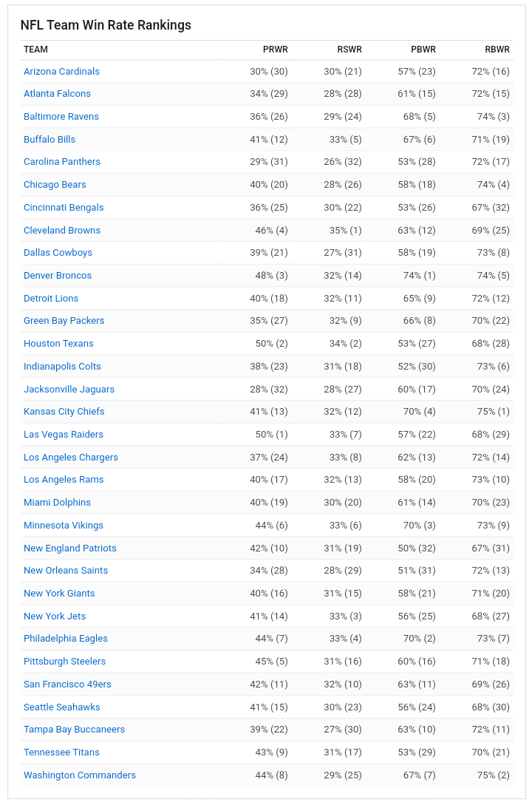Viewport: 532px width, 805px height.
Task: Open the Las Vegas Raiders link
Action: point(63,435)
